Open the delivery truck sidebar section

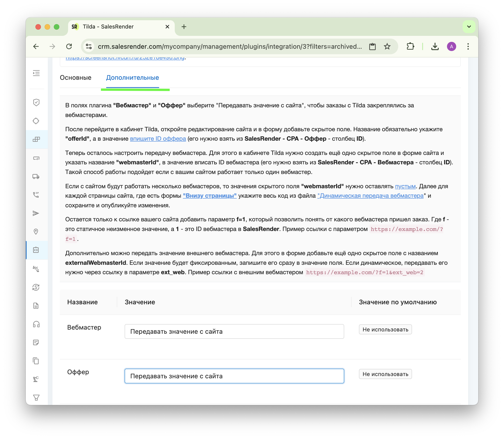(x=36, y=176)
